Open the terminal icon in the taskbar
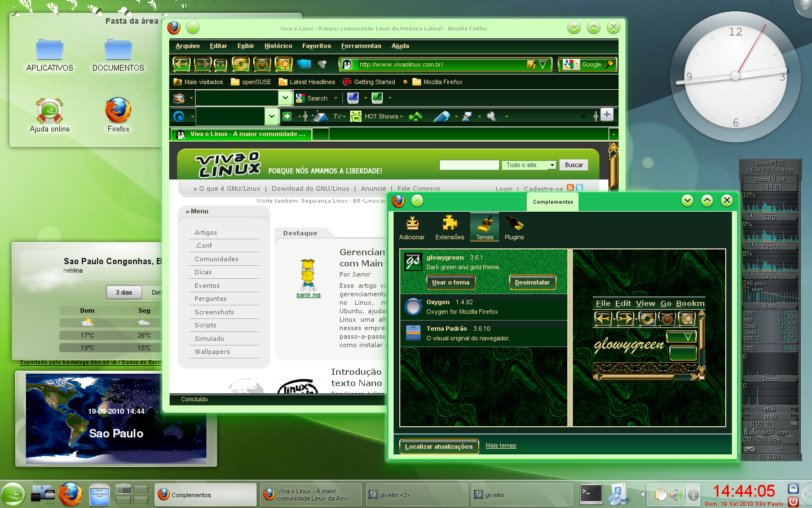The width and height of the screenshot is (812, 508). click(591, 494)
